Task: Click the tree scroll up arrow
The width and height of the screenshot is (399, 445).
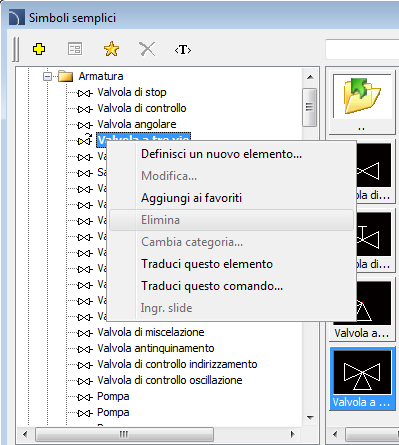Action: [x=310, y=77]
